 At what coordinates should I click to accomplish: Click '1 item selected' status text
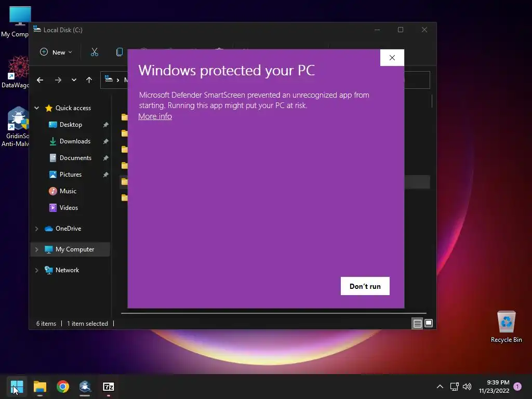point(87,324)
